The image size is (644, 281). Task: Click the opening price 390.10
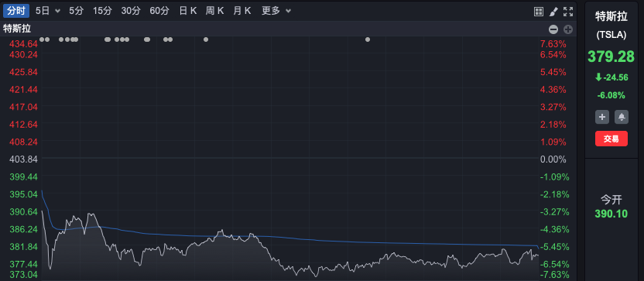tap(611, 214)
